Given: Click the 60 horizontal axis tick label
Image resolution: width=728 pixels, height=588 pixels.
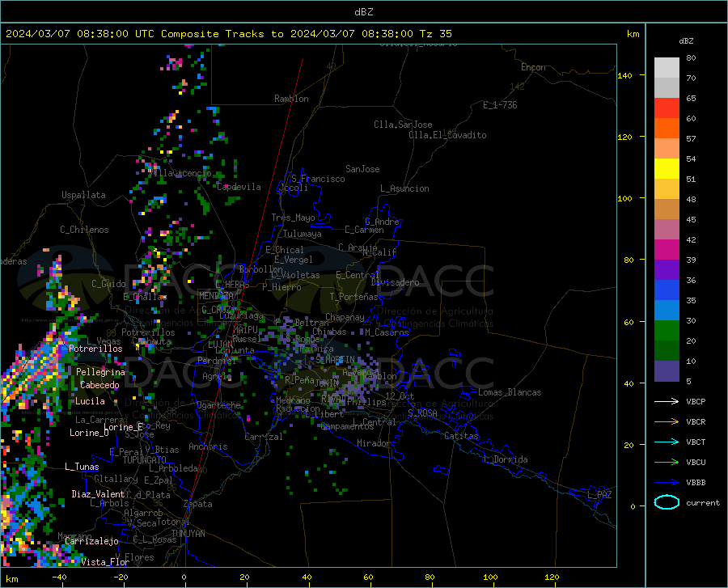Looking at the screenshot, I should (x=368, y=577).
